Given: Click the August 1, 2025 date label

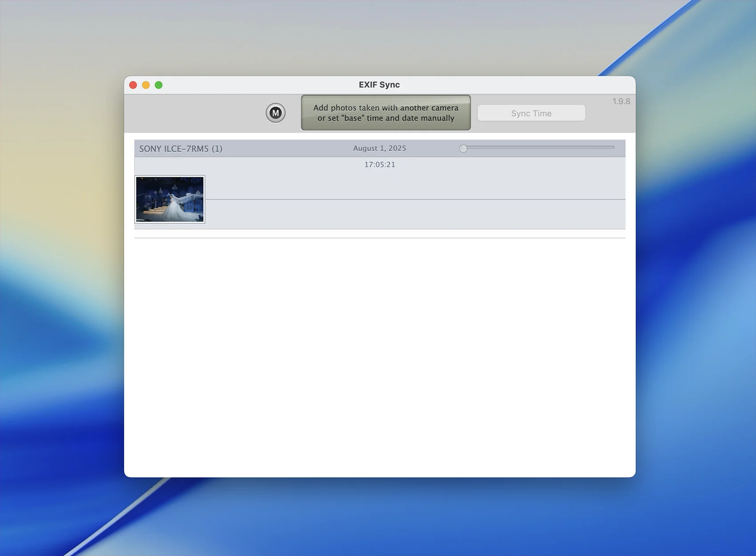Looking at the screenshot, I should tap(379, 148).
